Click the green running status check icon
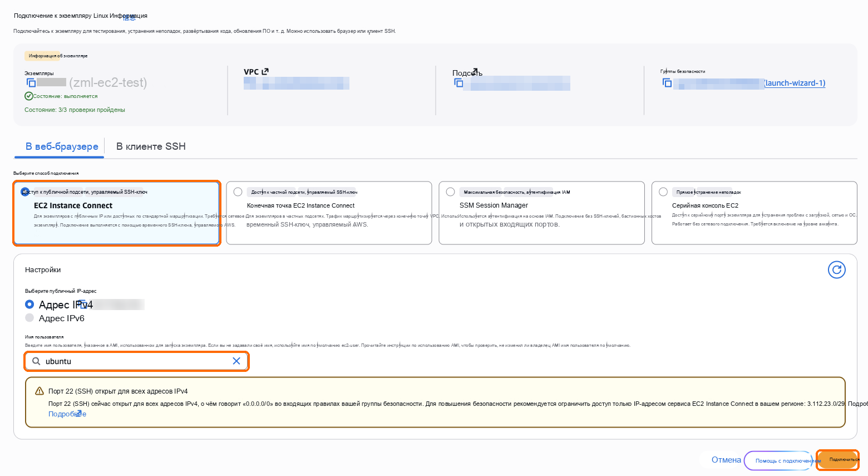This screenshot has width=868, height=476. (x=28, y=96)
